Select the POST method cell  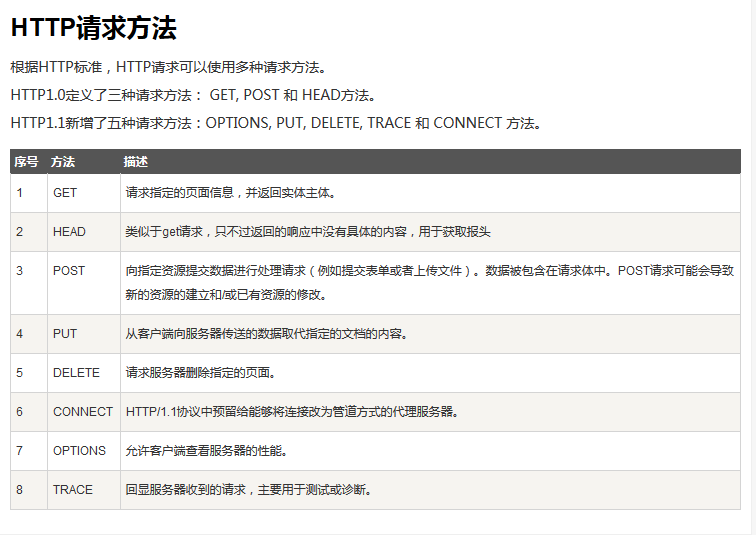(69, 270)
